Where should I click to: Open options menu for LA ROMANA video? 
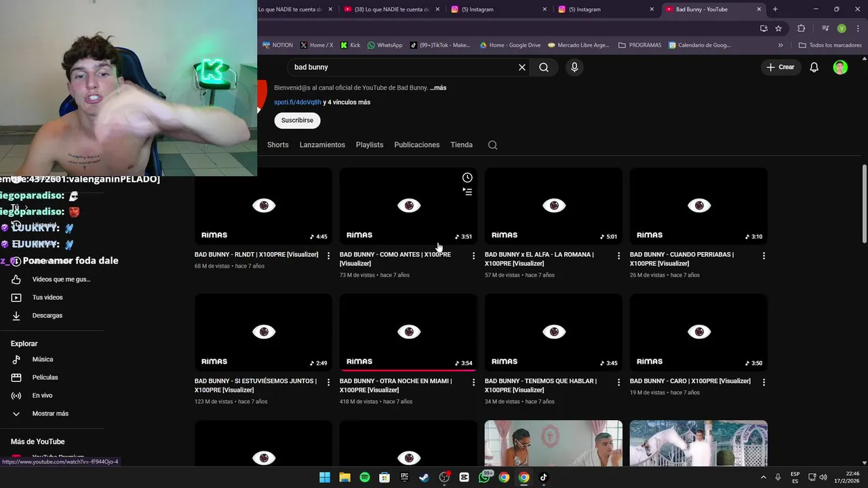618,256
